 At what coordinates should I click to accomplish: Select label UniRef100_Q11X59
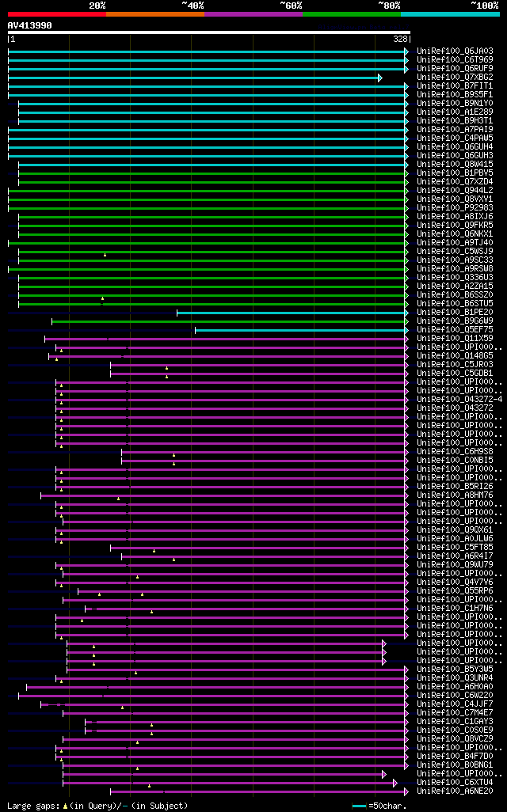pyautogui.click(x=455, y=338)
